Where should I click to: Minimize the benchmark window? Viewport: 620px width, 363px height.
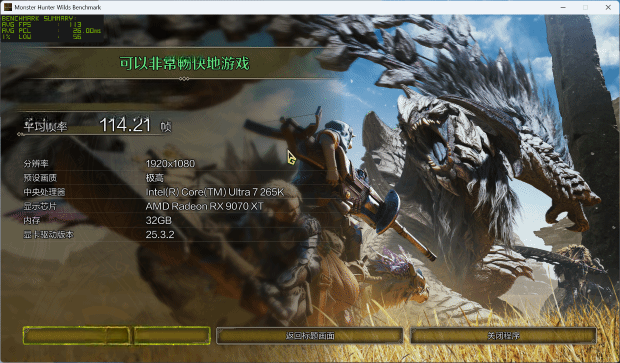point(563,7)
